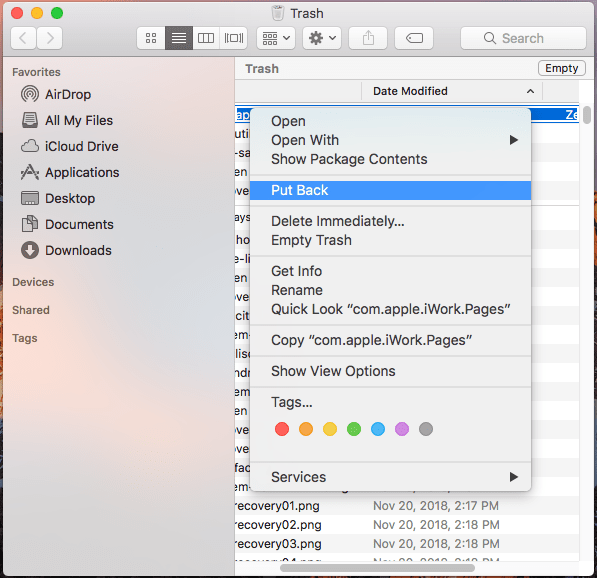Open the gear action menu

click(x=322, y=38)
